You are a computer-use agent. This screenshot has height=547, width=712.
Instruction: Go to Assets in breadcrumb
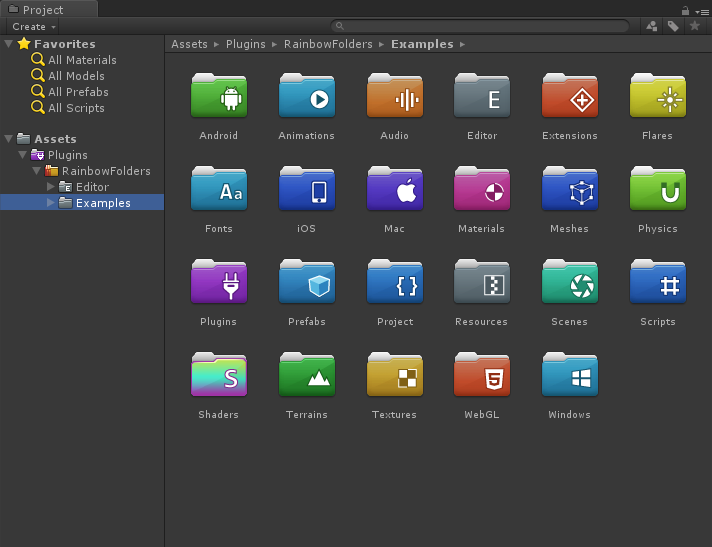(189, 44)
